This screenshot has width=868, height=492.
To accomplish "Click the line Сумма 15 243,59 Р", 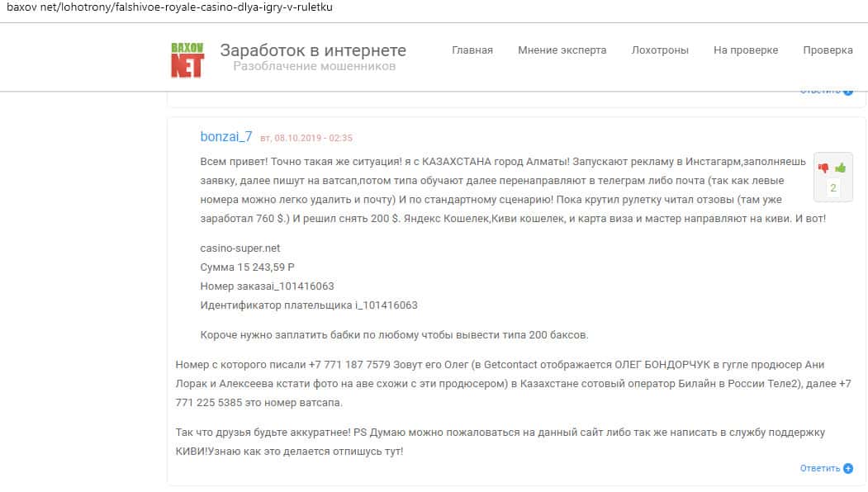I will pos(247,267).
